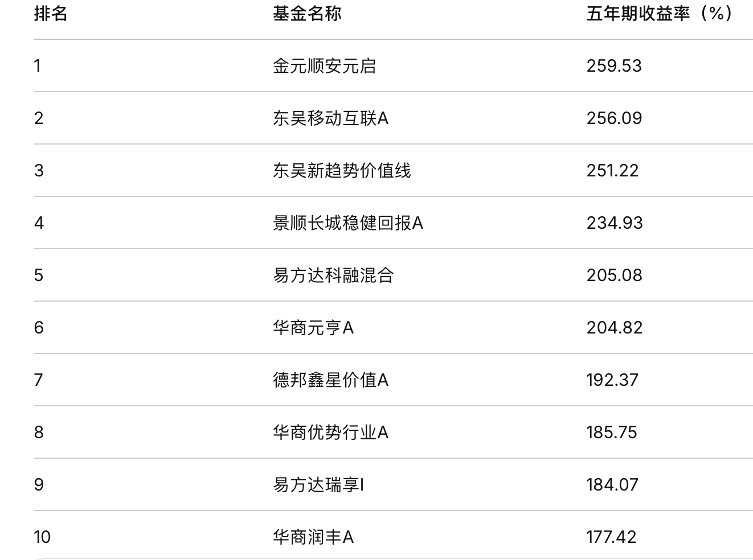Viewport: 753px width, 560px height.
Task: Click 景顺长城稳健回报A in the table
Action: [x=347, y=223]
